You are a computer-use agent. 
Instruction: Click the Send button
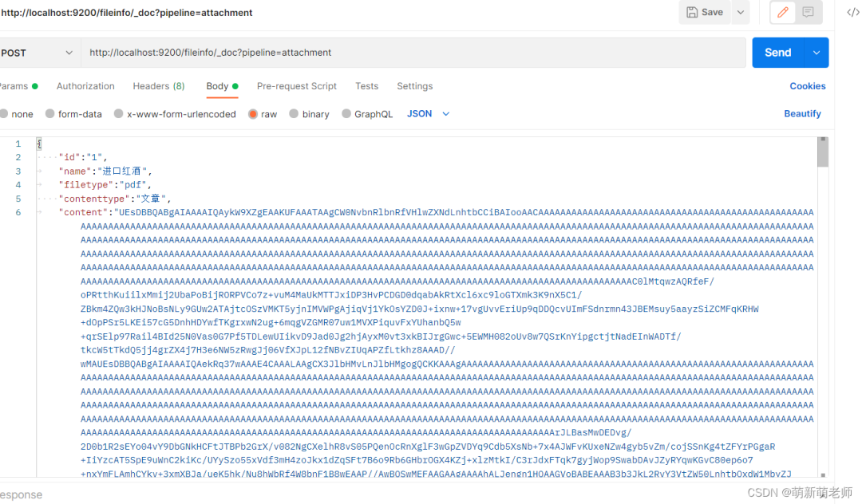[x=777, y=52]
